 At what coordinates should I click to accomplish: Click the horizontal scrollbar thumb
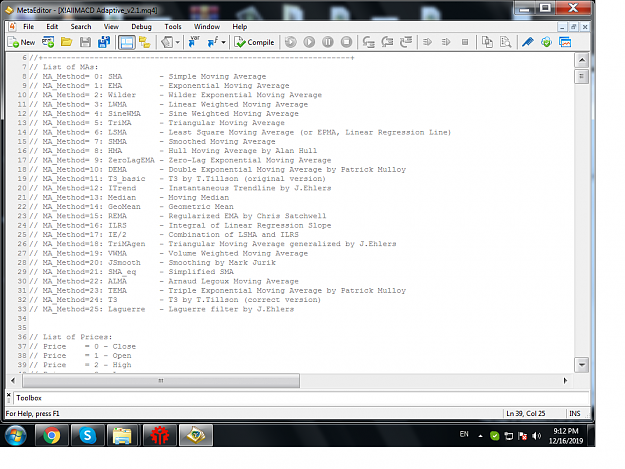(161, 381)
